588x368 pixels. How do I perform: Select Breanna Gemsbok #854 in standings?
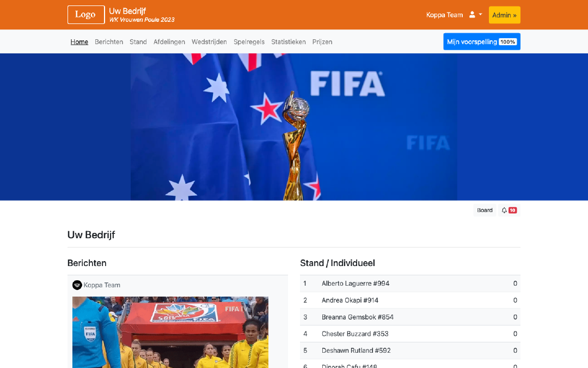[x=410, y=317]
